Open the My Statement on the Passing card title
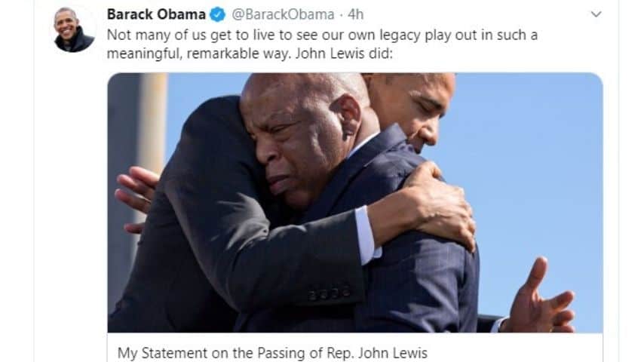Screen dimensions: 644x362 (272, 353)
